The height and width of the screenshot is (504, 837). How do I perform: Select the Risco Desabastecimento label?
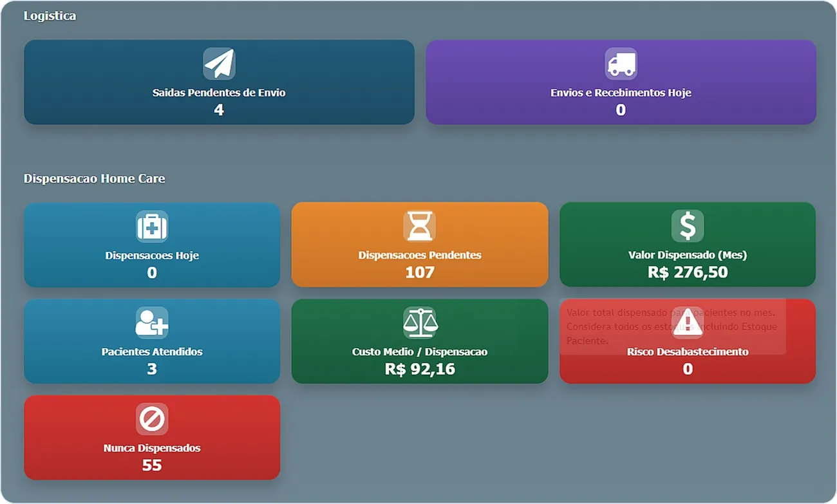point(688,351)
